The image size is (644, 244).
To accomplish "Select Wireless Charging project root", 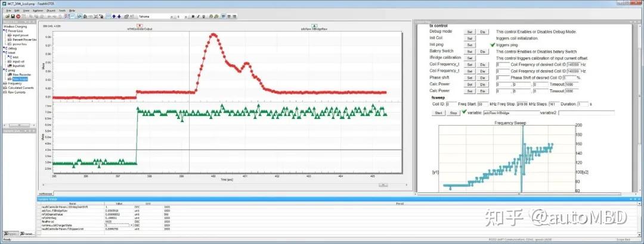I will click(x=14, y=27).
